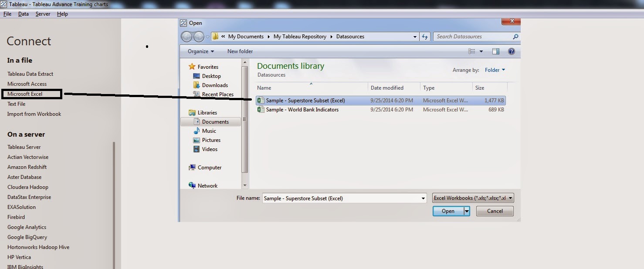Open the Help question mark icon

pyautogui.click(x=512, y=51)
